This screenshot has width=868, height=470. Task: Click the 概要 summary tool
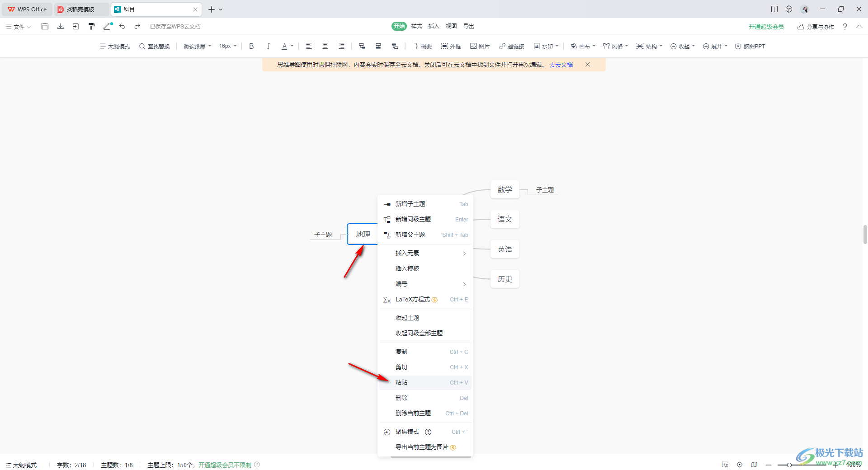coord(422,46)
